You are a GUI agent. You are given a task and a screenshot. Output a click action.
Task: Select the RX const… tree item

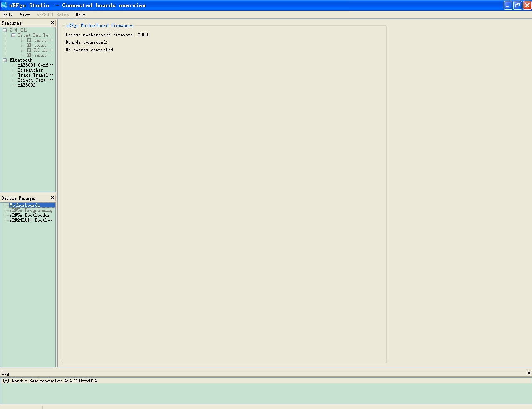pos(39,45)
